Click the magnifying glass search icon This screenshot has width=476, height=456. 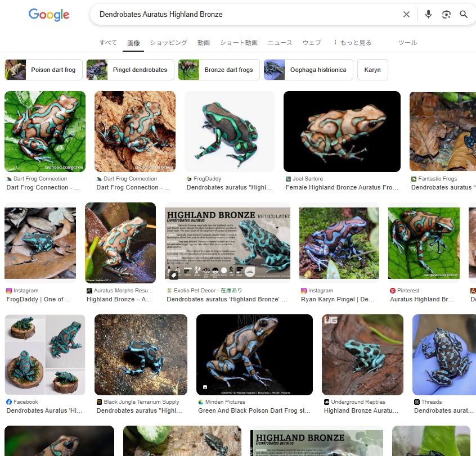point(464,15)
